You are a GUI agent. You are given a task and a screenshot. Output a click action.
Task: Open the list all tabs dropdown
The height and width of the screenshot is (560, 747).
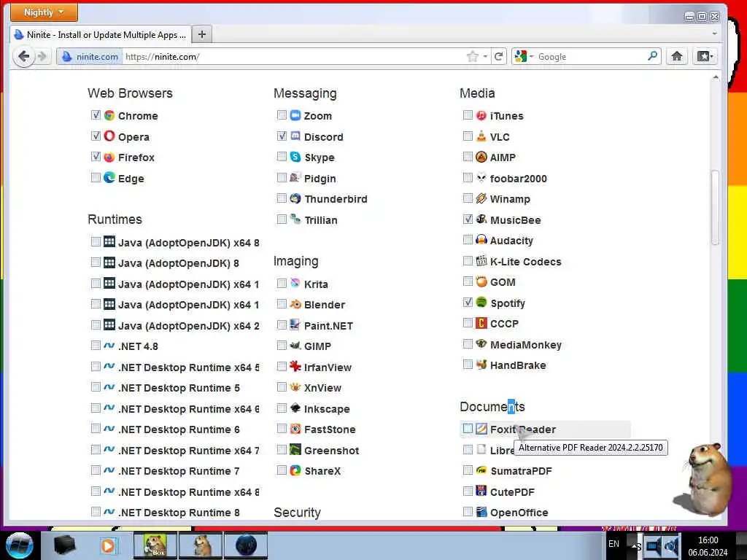(x=714, y=34)
